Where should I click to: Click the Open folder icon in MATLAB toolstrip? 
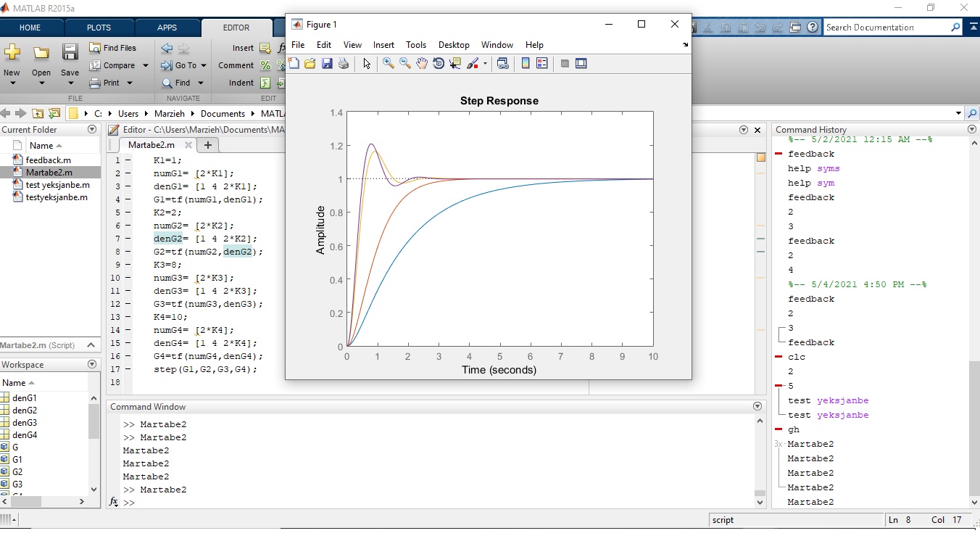(x=41, y=52)
